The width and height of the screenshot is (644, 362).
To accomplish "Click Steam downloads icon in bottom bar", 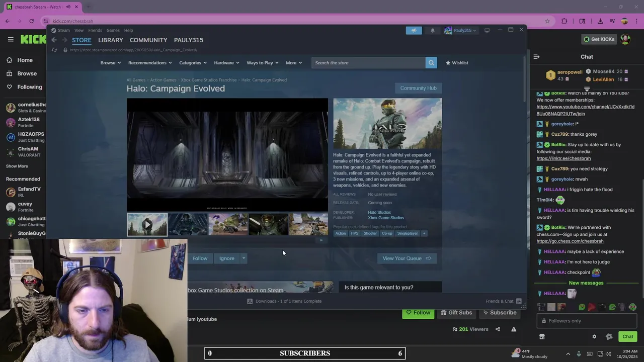I will [250, 301].
